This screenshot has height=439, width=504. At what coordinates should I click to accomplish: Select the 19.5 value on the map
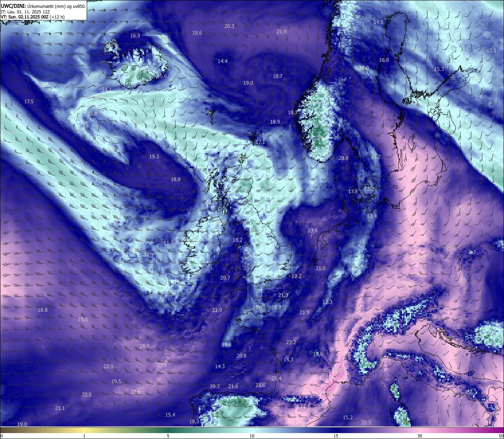[x=116, y=381]
